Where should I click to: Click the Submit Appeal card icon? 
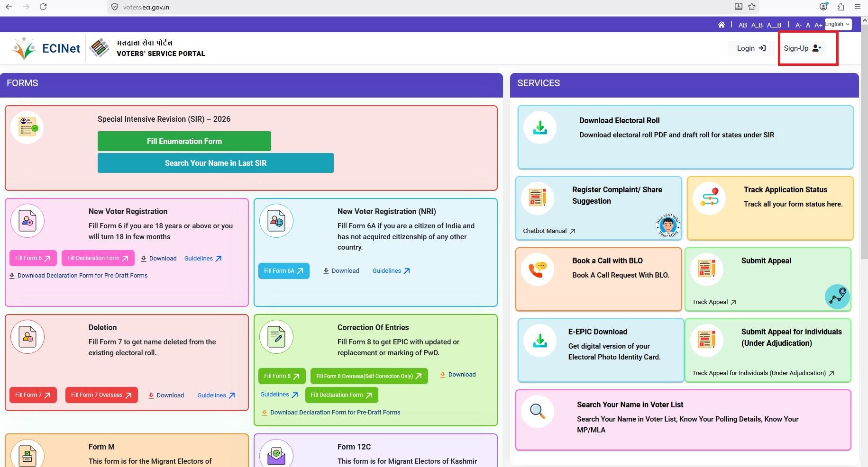[x=707, y=269]
